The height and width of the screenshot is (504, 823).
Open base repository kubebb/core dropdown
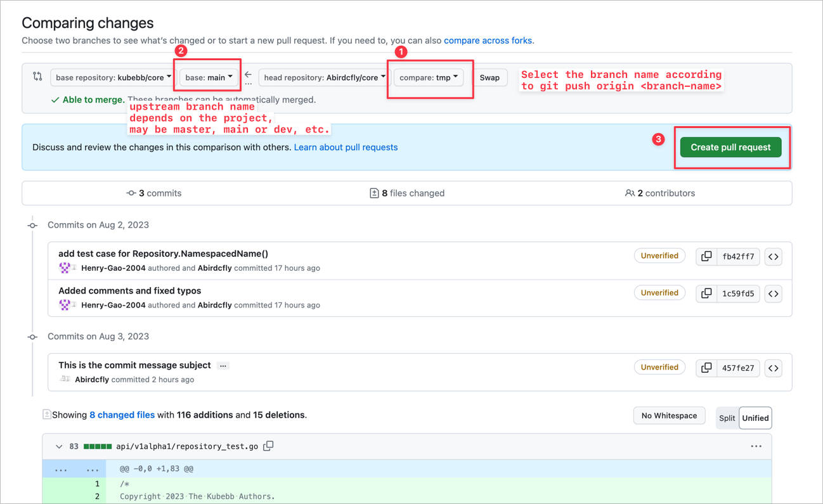113,77
